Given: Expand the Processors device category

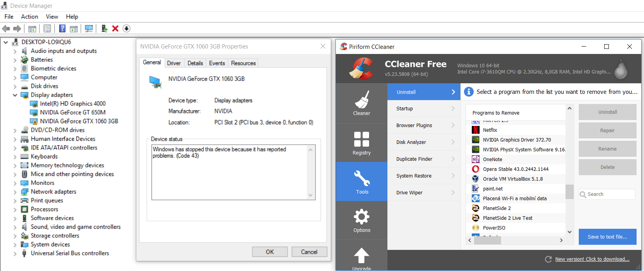Looking at the screenshot, I should 15,210.
